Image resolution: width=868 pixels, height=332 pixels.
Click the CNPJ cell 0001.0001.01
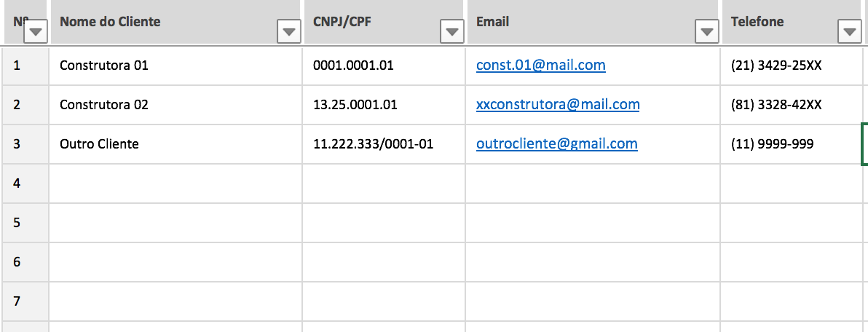click(353, 66)
